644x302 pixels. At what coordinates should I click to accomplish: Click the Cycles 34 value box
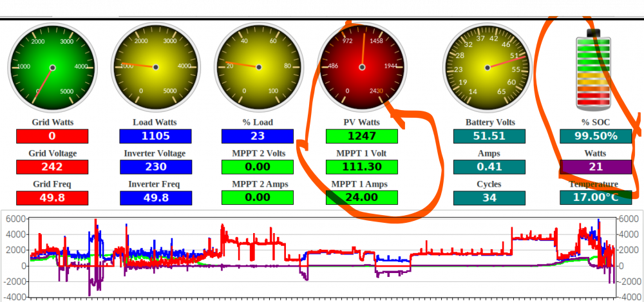pos(489,198)
